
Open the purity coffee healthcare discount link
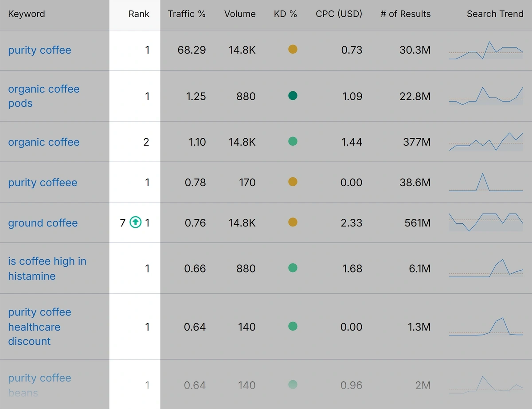point(39,327)
